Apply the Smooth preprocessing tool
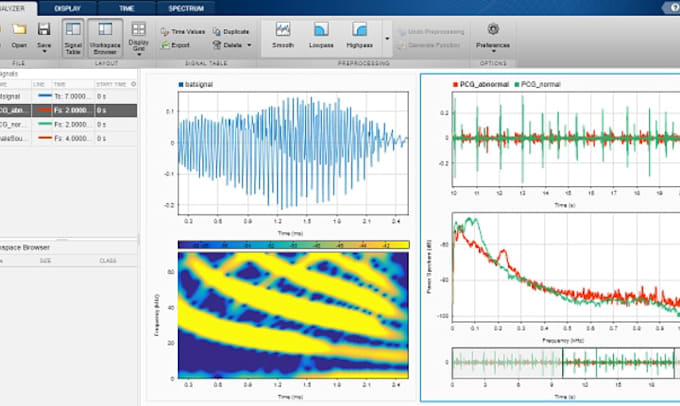 [283, 36]
